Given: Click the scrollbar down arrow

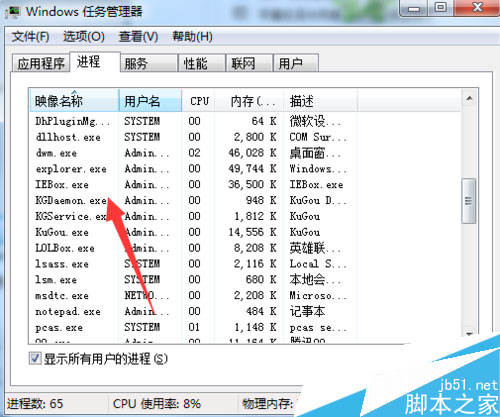Looking at the screenshot, I should [x=469, y=334].
